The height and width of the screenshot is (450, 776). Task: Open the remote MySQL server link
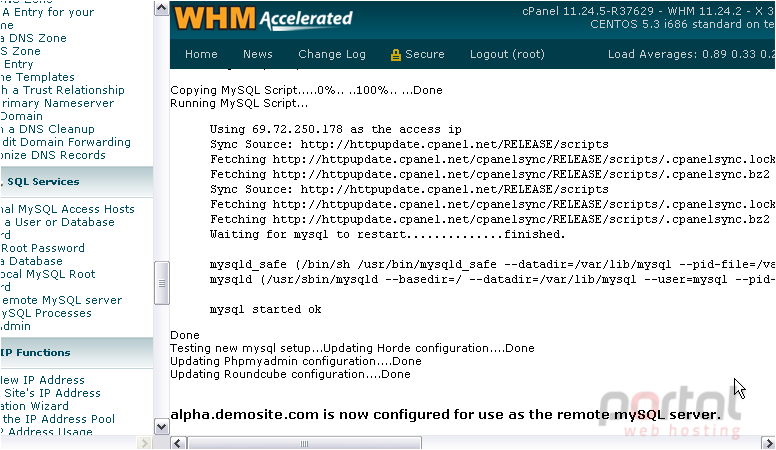[x=61, y=300]
